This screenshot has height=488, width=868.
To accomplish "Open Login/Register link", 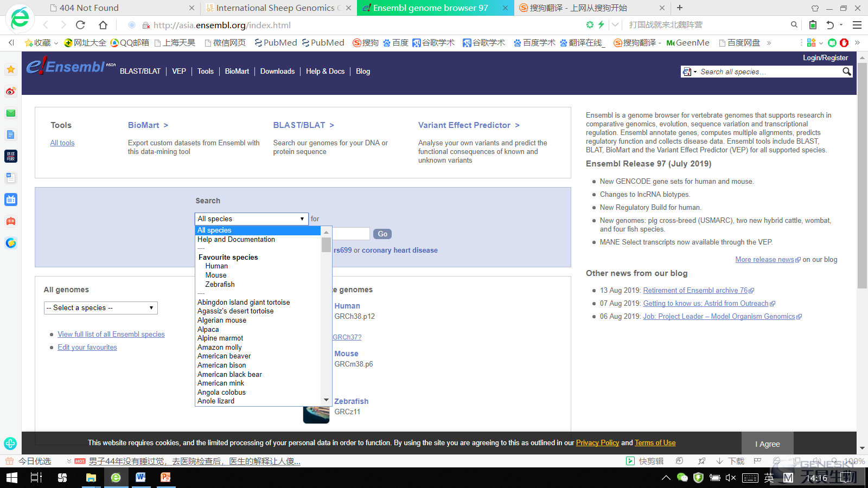I will pos(825,57).
